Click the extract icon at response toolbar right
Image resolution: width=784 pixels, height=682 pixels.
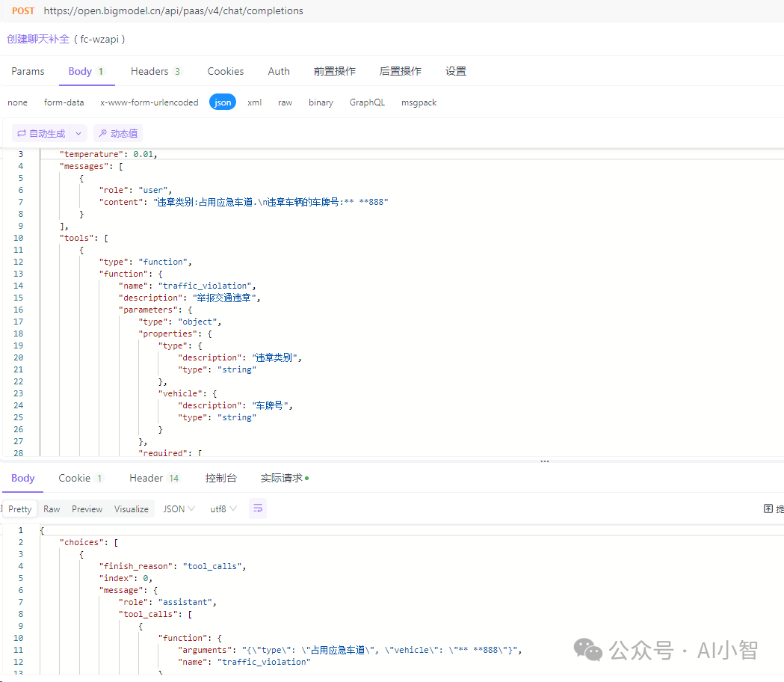768,509
